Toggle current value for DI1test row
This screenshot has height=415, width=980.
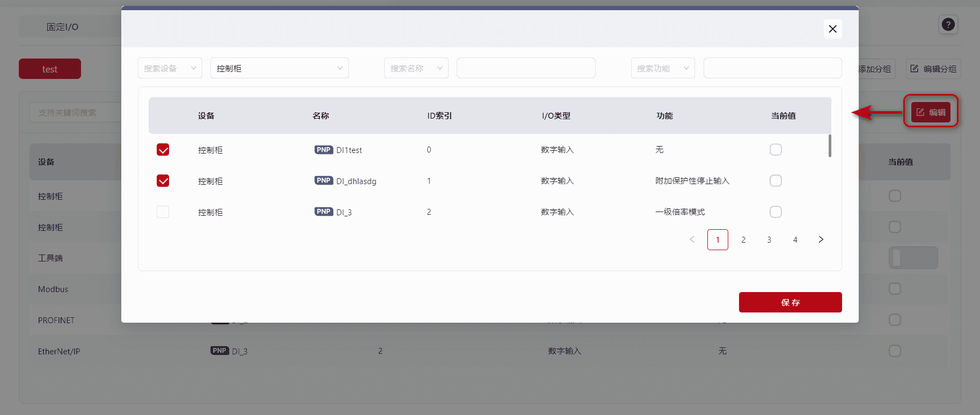[x=776, y=150]
